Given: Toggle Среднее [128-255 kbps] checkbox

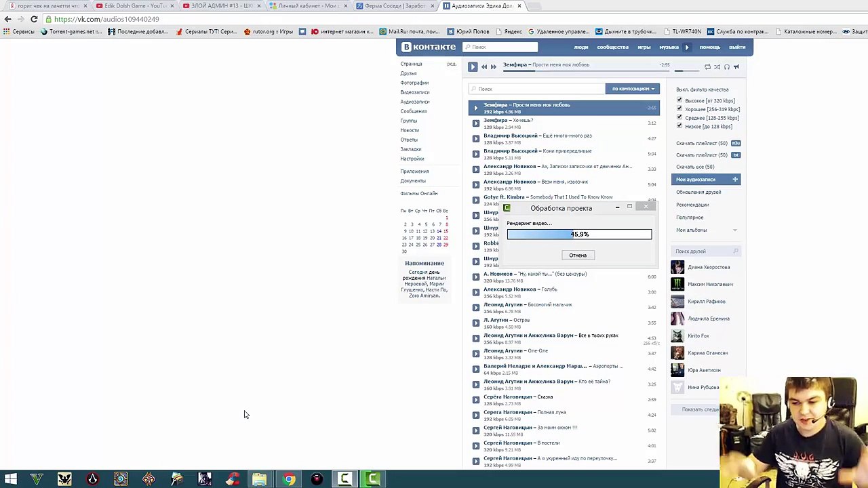Looking at the screenshot, I should click(679, 117).
